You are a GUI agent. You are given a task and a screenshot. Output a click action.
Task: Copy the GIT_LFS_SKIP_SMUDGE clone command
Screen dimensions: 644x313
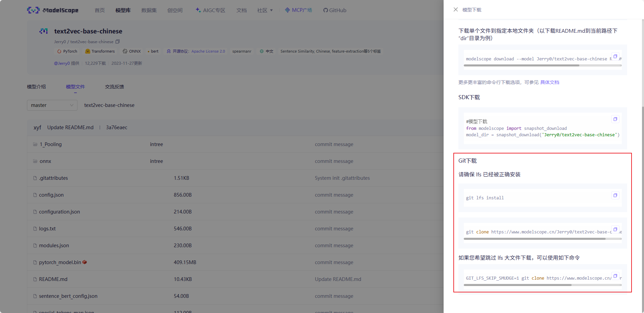point(615,276)
